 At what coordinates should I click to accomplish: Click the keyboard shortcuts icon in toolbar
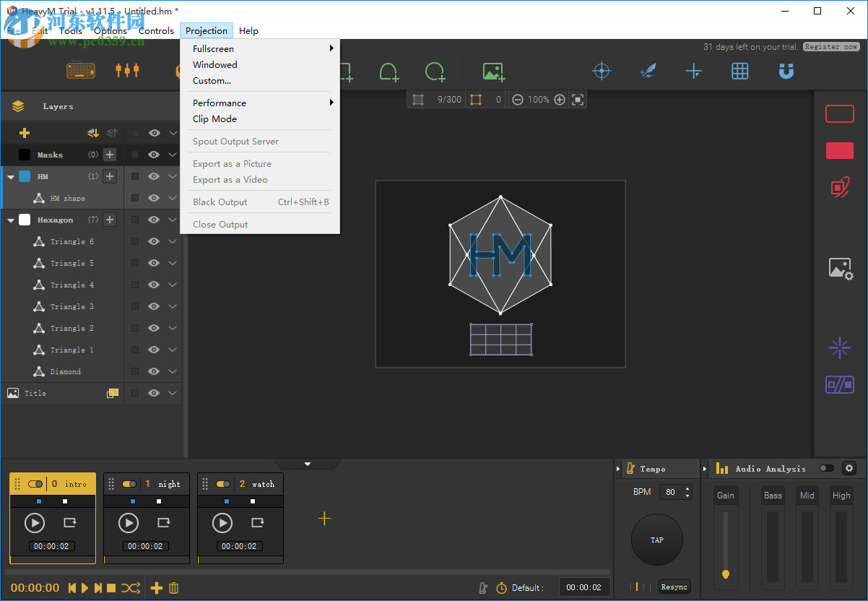pyautogui.click(x=80, y=71)
